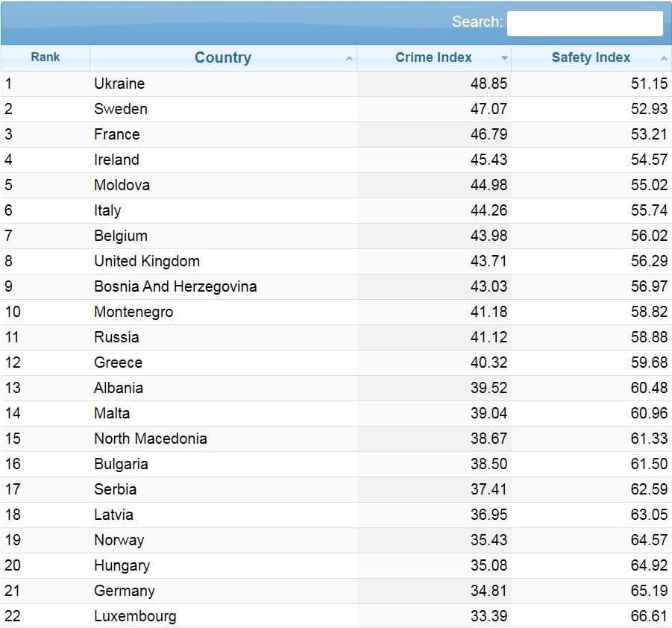
Task: Sort table by Rank column header
Action: [x=45, y=57]
